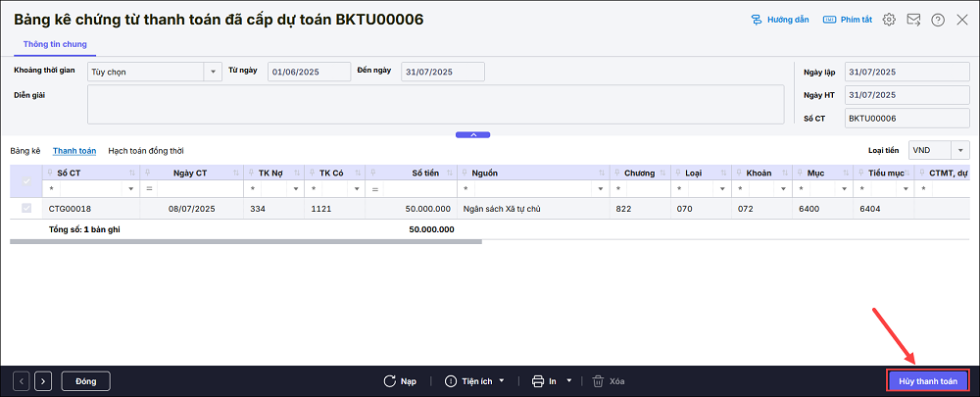Reload data with the Nạp button
The image size is (980, 397).
coord(400,380)
